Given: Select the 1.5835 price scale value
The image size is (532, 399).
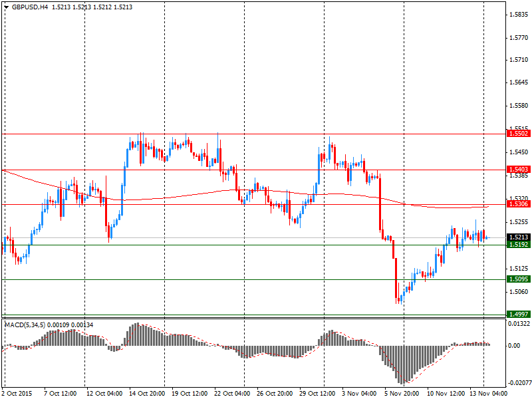Looking at the screenshot, I should pyautogui.click(x=519, y=15).
